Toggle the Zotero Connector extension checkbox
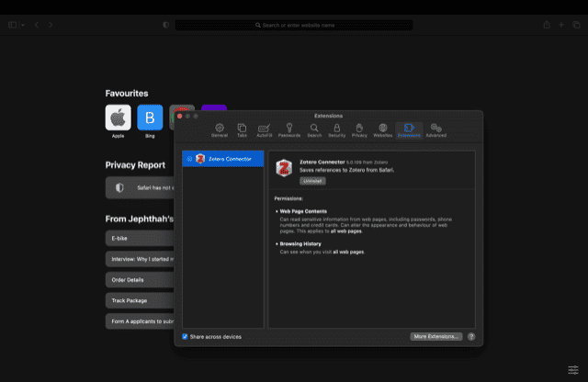 189,159
